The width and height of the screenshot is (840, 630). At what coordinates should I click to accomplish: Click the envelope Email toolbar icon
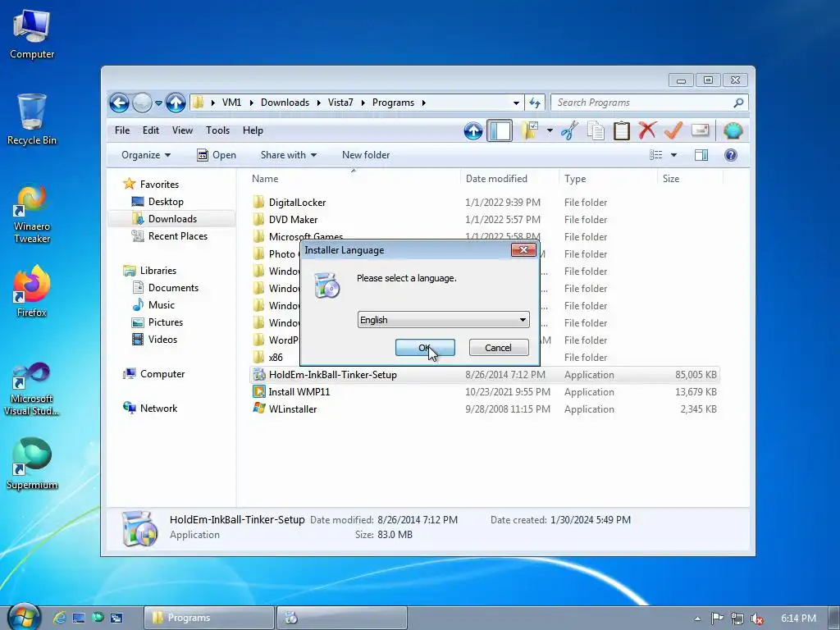pyautogui.click(x=701, y=130)
